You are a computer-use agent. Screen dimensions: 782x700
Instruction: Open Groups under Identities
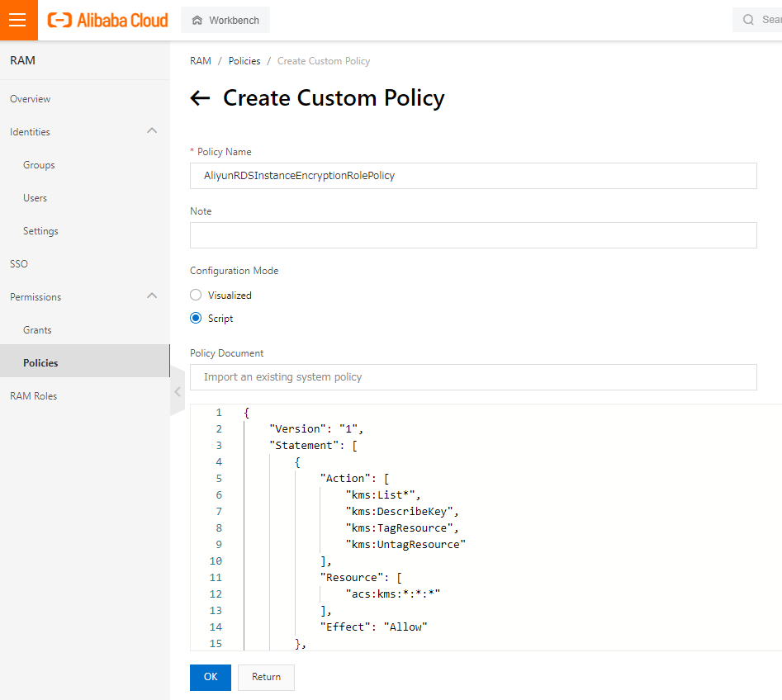[39, 165]
